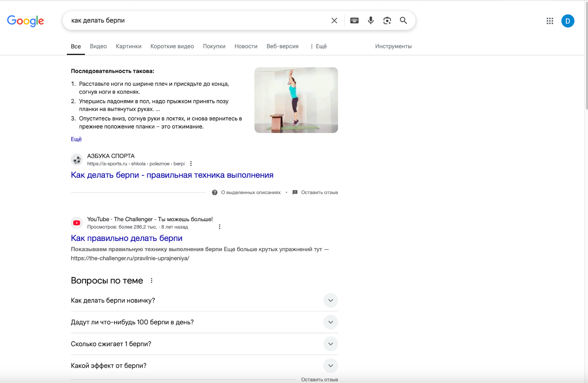Click the magnifying glass search button
This screenshot has height=383, width=588.
[403, 21]
